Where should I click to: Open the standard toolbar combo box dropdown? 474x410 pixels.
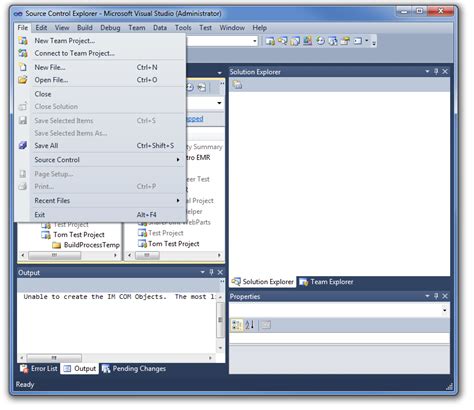click(x=255, y=41)
